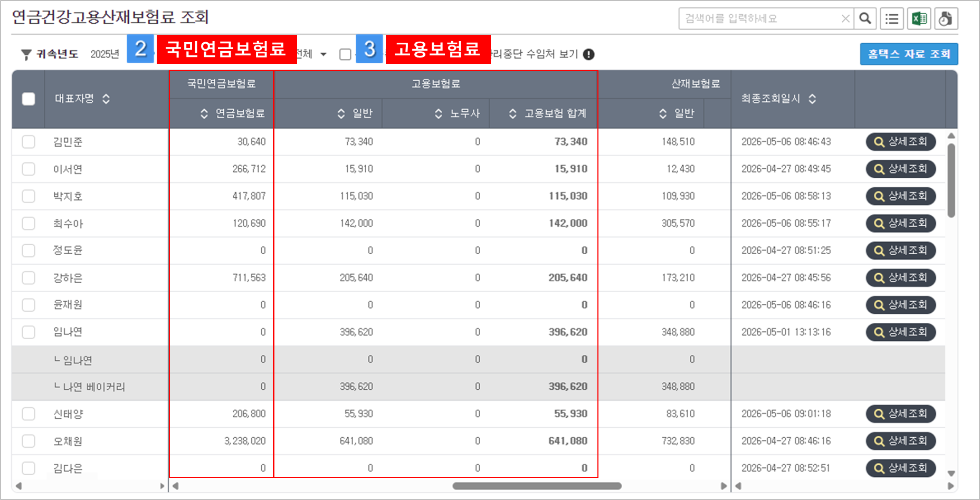Sort by 대표자명 column arrows
The image size is (980, 500).
pyautogui.click(x=106, y=99)
